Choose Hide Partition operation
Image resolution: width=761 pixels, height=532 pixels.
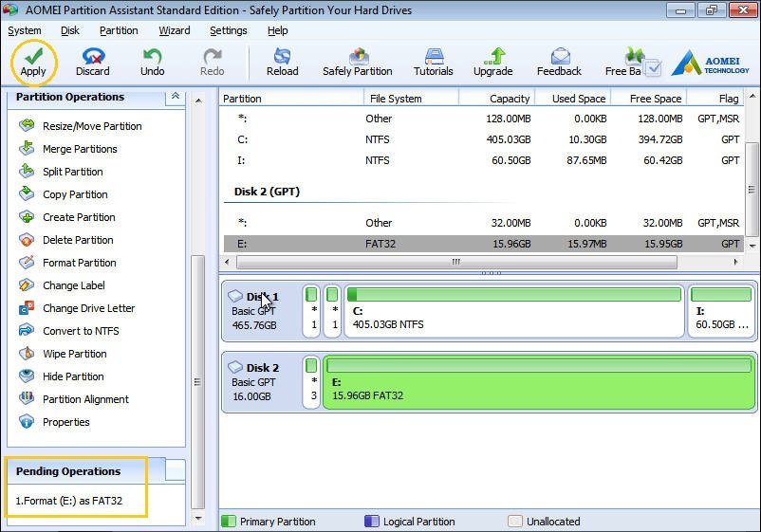point(61,376)
